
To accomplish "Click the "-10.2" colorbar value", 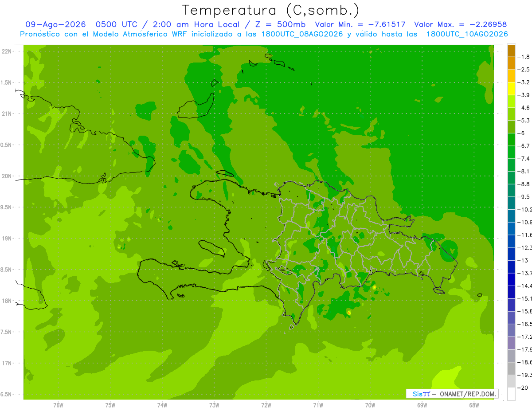I will pos(524,209).
